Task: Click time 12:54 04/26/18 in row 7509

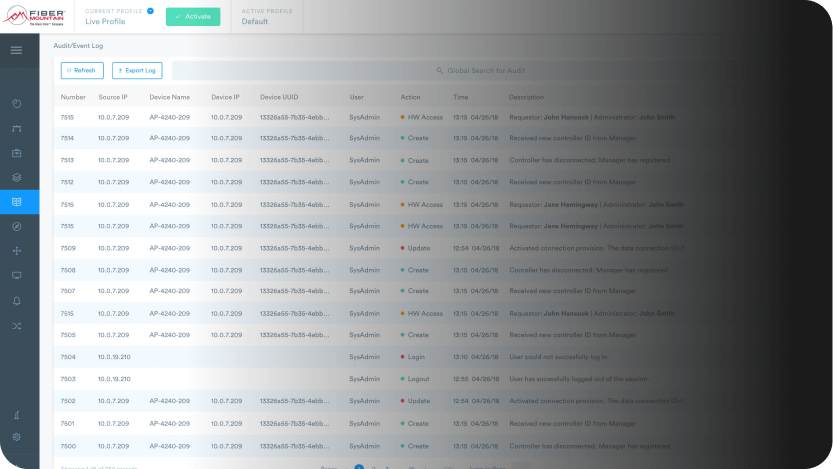Action: [475, 248]
